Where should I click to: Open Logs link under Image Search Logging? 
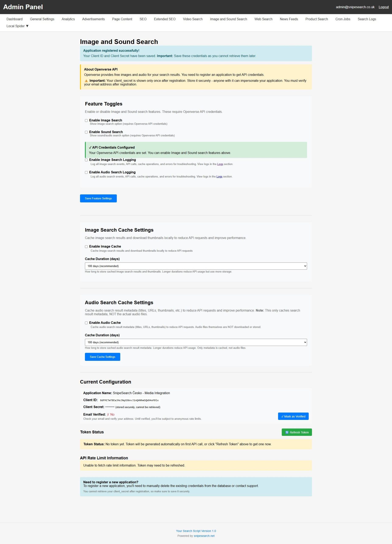(220, 164)
